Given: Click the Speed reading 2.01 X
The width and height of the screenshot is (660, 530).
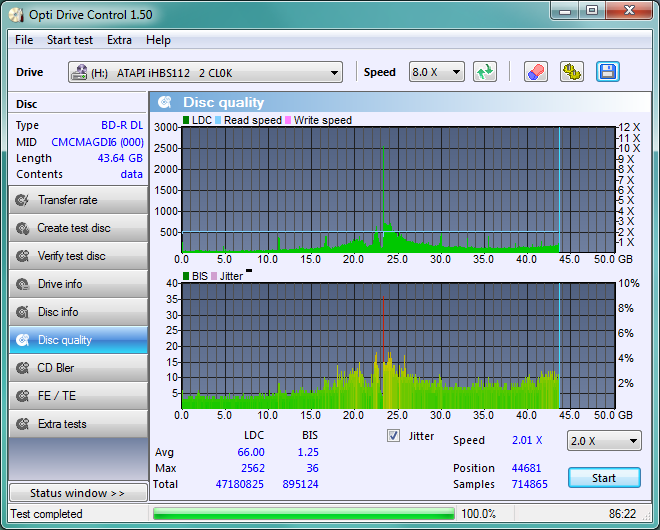Looking at the screenshot, I should pyautogui.click(x=527, y=440).
